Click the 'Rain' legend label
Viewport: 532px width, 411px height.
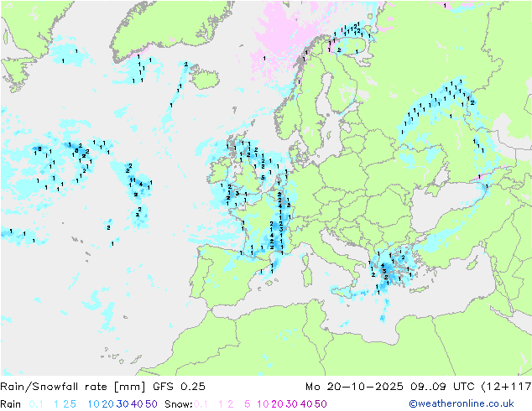[11, 404]
